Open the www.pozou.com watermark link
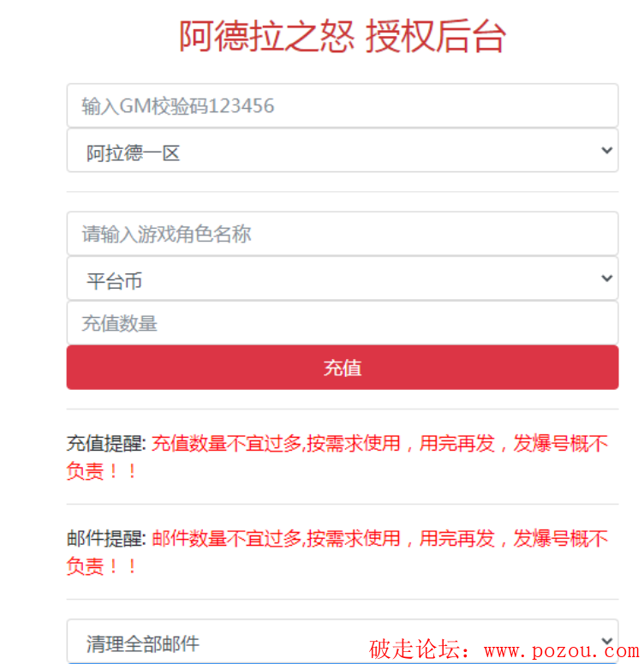The width and height of the screenshot is (644, 664). [x=562, y=650]
